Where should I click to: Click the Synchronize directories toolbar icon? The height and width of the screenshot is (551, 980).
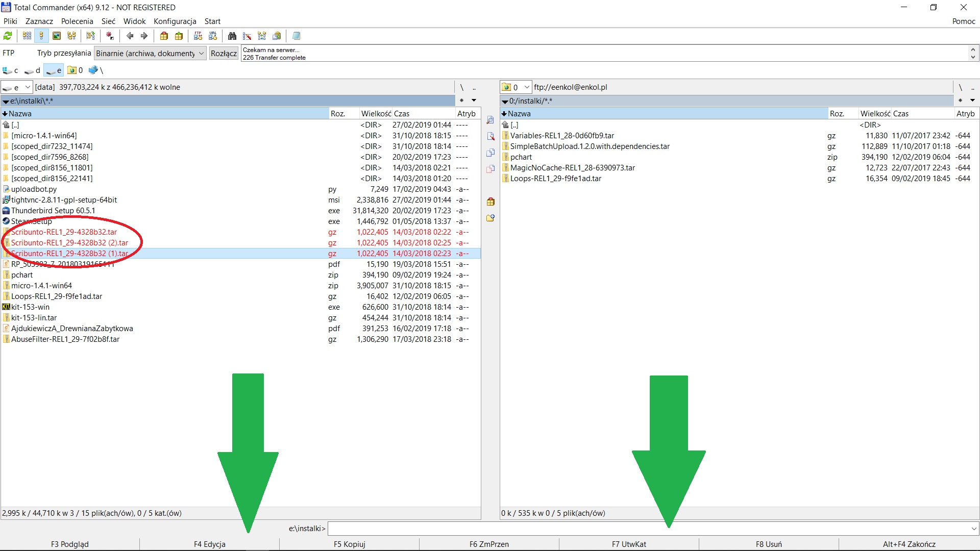point(262,36)
